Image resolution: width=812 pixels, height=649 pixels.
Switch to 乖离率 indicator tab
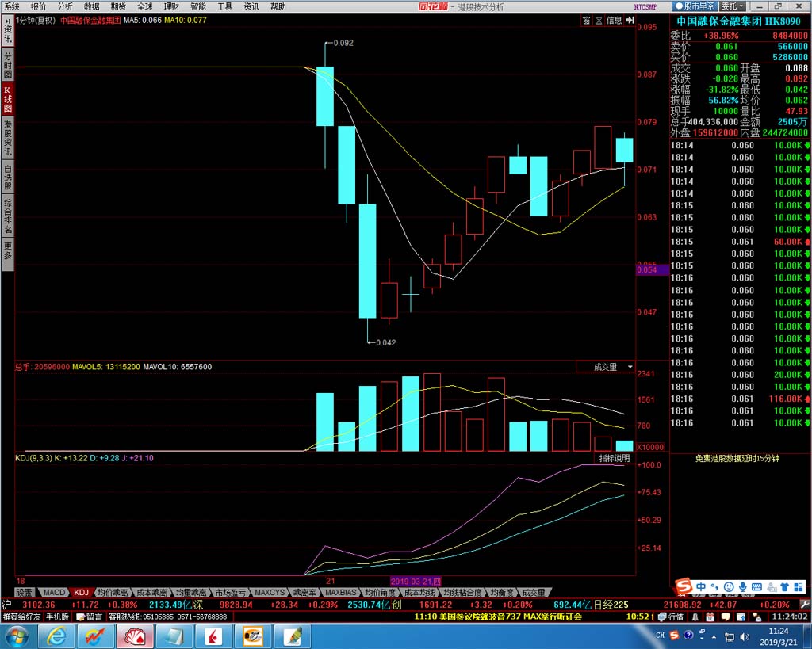(304, 593)
